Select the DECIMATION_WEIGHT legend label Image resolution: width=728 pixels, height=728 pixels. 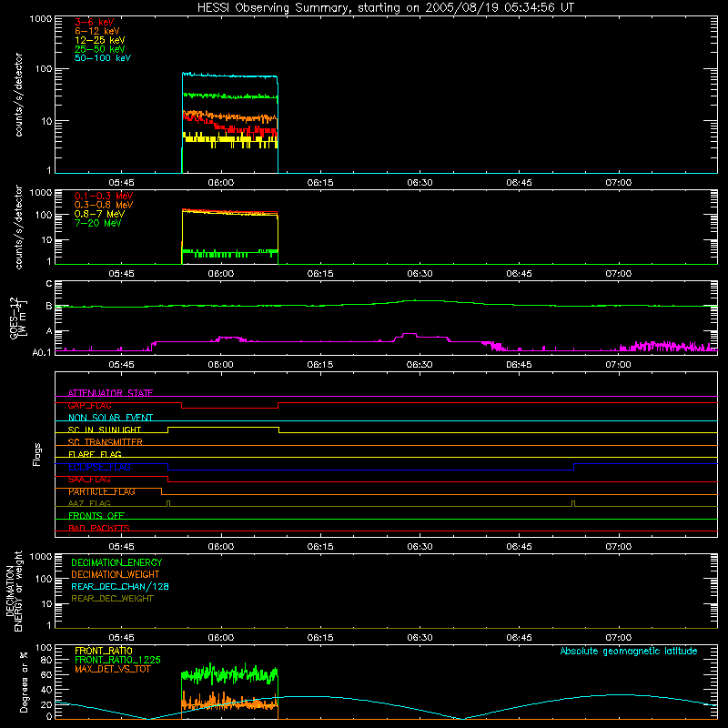coord(116,574)
